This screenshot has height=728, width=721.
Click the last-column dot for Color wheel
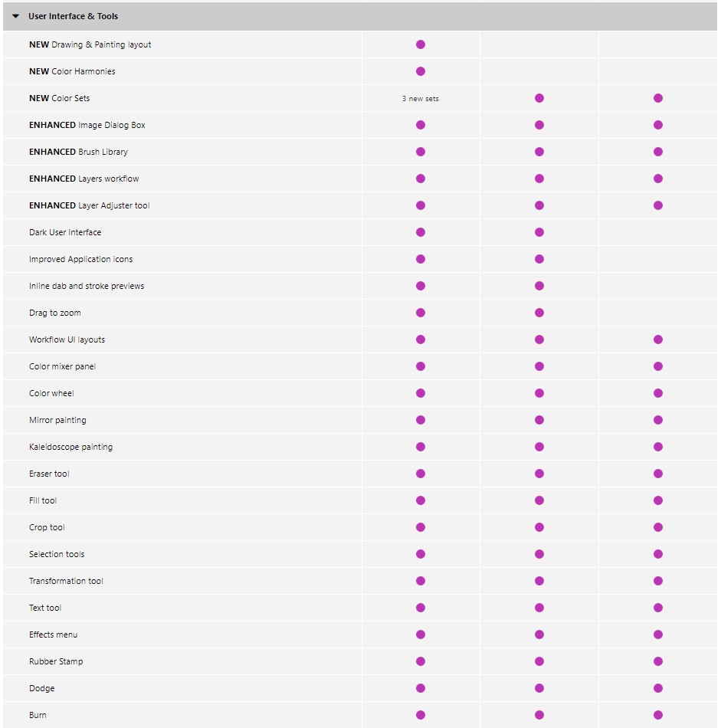coord(658,393)
